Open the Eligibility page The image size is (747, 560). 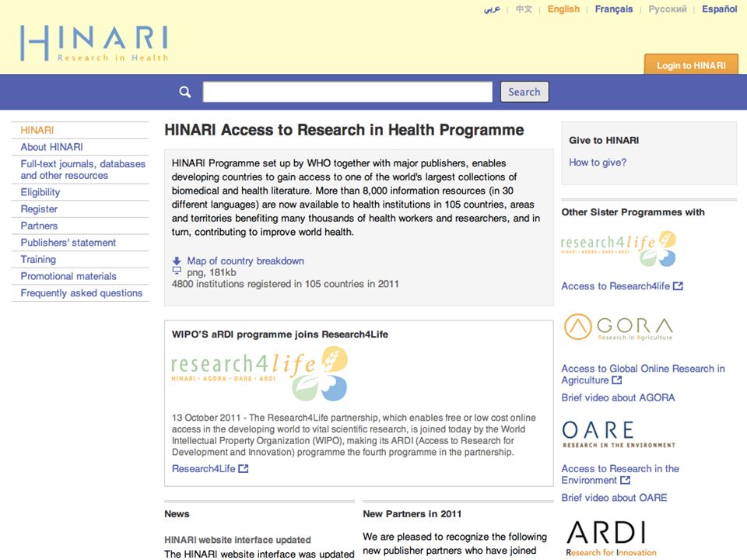pyautogui.click(x=40, y=192)
